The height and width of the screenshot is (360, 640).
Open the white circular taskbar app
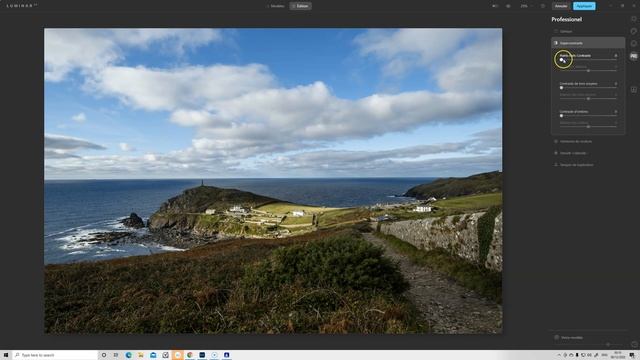[x=214, y=355]
